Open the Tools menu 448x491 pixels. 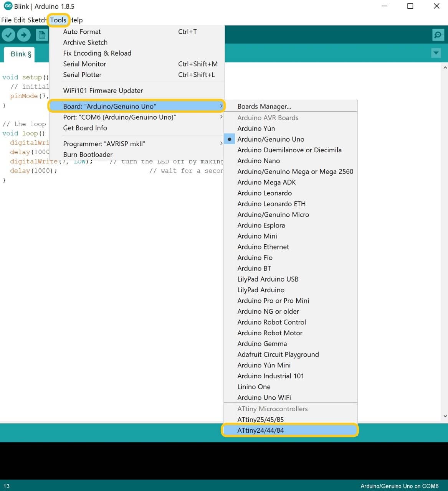(x=58, y=20)
